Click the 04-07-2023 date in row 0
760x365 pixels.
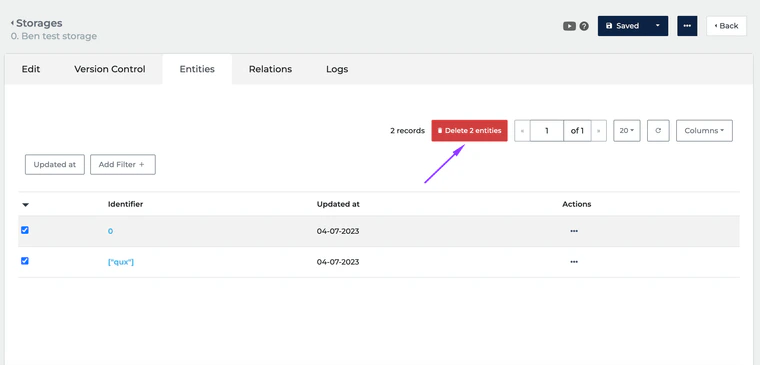(x=338, y=231)
